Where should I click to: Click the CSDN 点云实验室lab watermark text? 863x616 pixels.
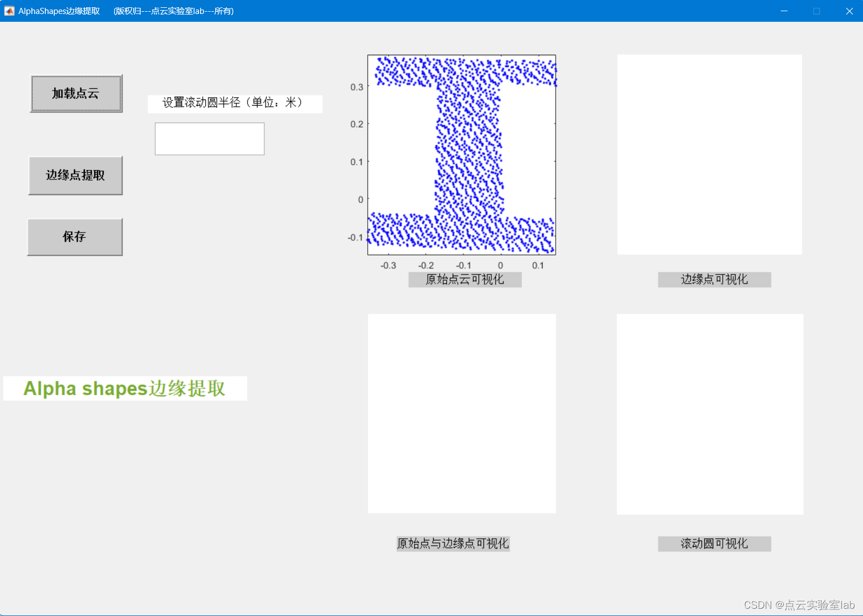[x=798, y=604]
